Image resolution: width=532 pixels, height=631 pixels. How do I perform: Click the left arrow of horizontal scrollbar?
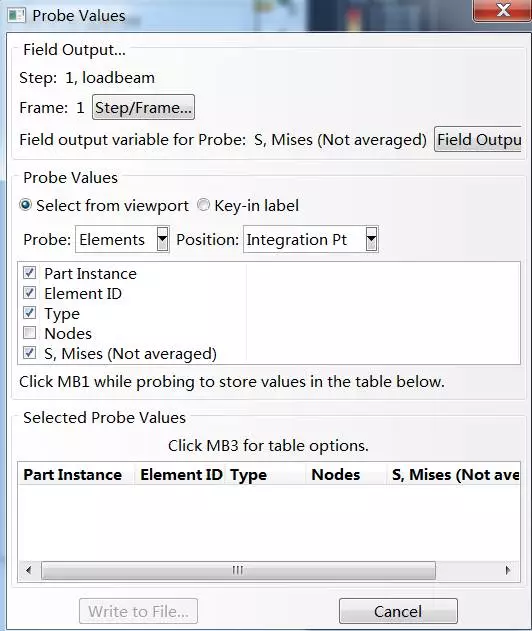(x=29, y=570)
